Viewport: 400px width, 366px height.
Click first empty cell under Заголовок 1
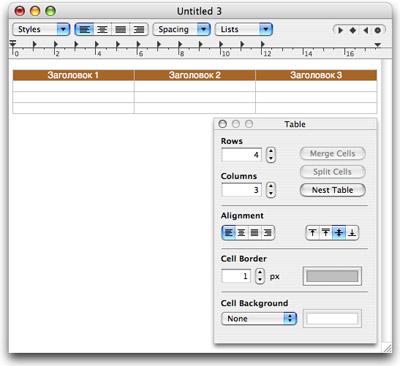[x=73, y=86]
